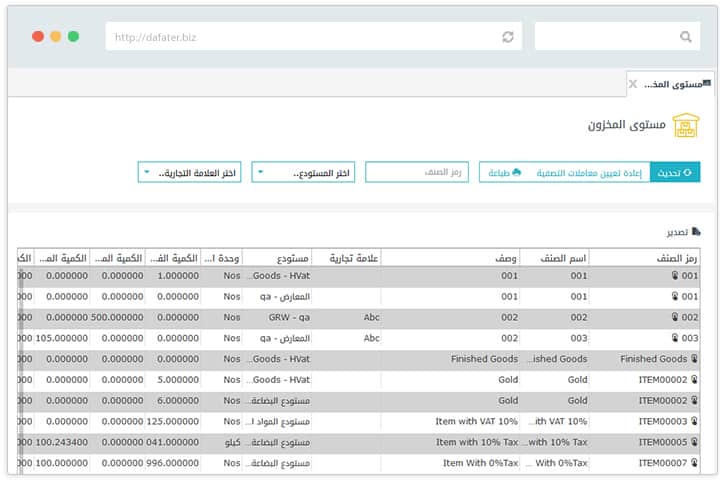Close the مستوى المخزون tab
The height and width of the screenshot is (485, 725).
click(633, 84)
